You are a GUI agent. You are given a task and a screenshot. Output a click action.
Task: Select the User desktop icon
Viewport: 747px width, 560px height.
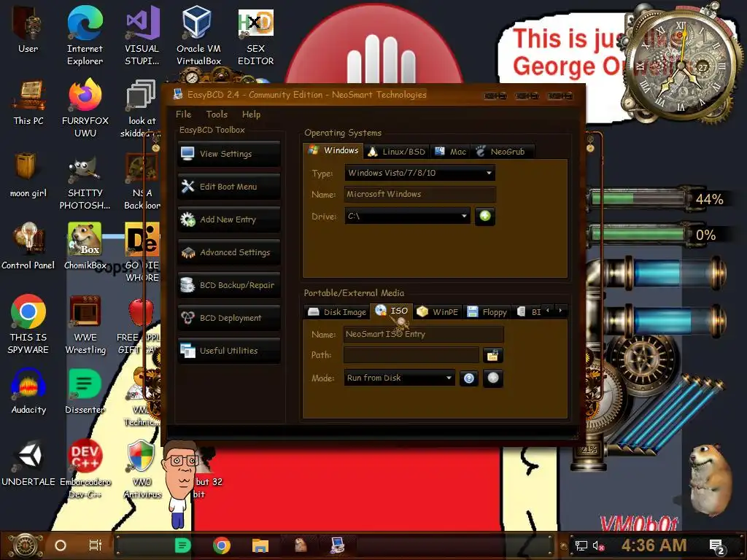(x=28, y=29)
